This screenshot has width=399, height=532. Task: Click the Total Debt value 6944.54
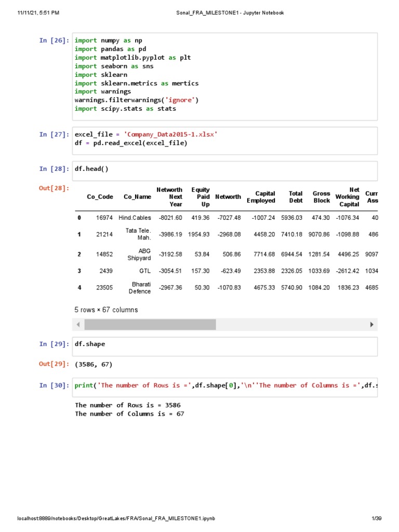click(x=291, y=254)
